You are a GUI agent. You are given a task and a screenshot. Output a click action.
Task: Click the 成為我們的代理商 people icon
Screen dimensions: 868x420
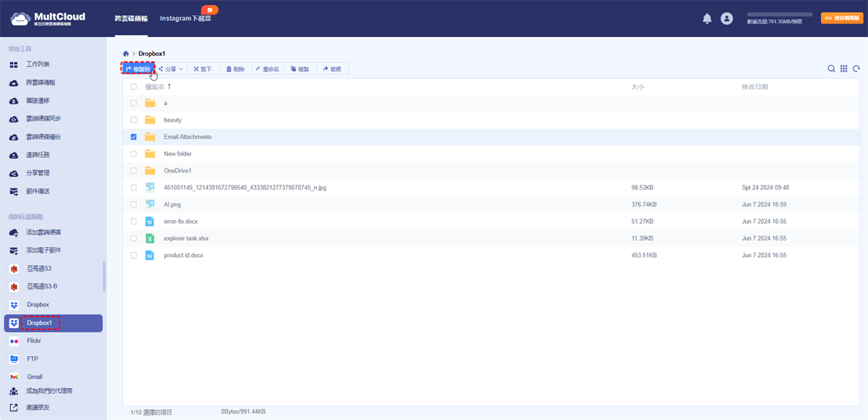(14, 391)
